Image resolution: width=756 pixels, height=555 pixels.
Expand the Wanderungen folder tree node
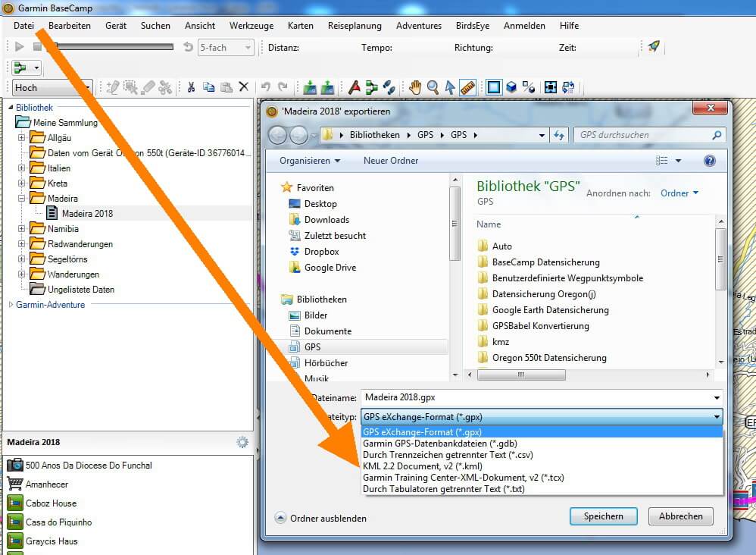coord(22,274)
